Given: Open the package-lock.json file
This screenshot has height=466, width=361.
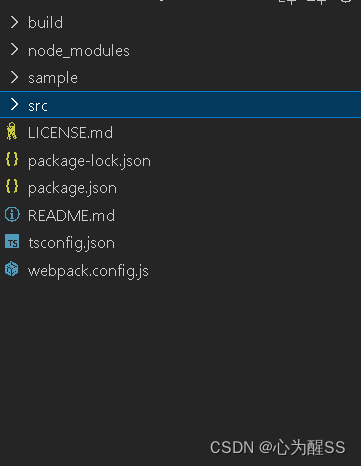Looking at the screenshot, I should tap(89, 161).
